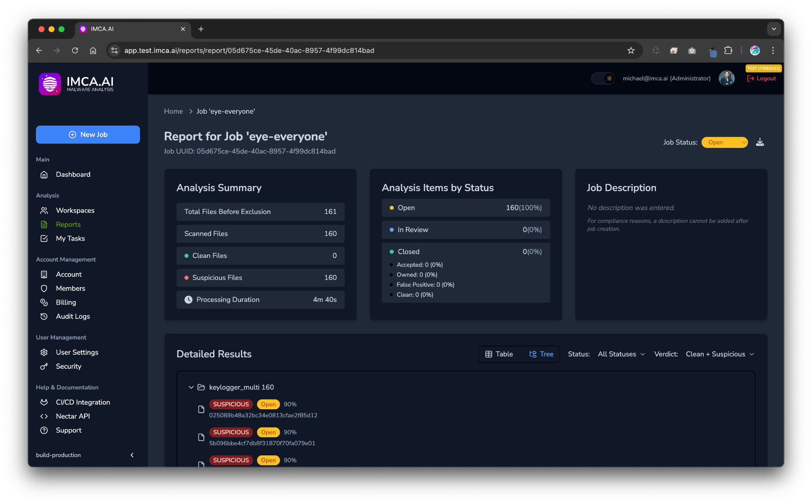The image size is (812, 504).
Task: Collapse the keylogger_multi folder
Action: click(191, 387)
